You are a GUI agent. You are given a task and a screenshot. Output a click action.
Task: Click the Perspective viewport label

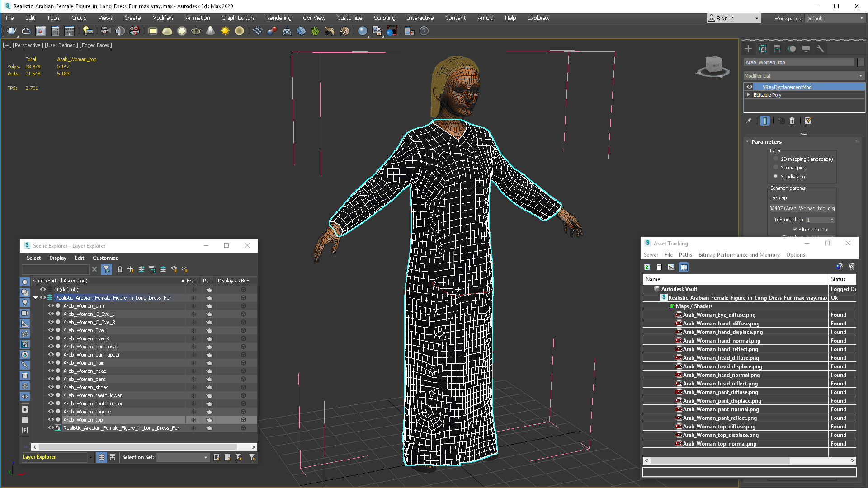(x=28, y=45)
